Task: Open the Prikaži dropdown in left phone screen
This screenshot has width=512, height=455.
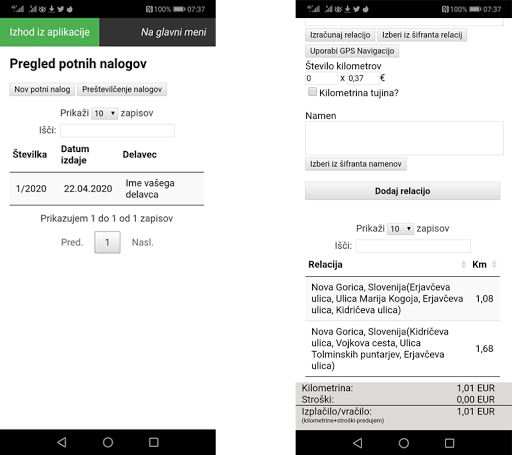Action: pyautogui.click(x=105, y=113)
